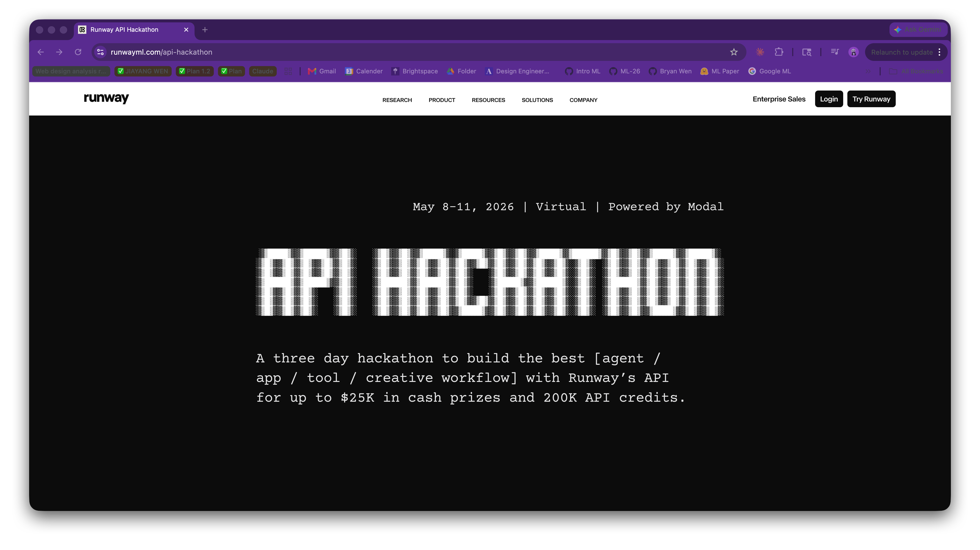Open the Claude tab group
980x550 pixels.
[x=262, y=71]
